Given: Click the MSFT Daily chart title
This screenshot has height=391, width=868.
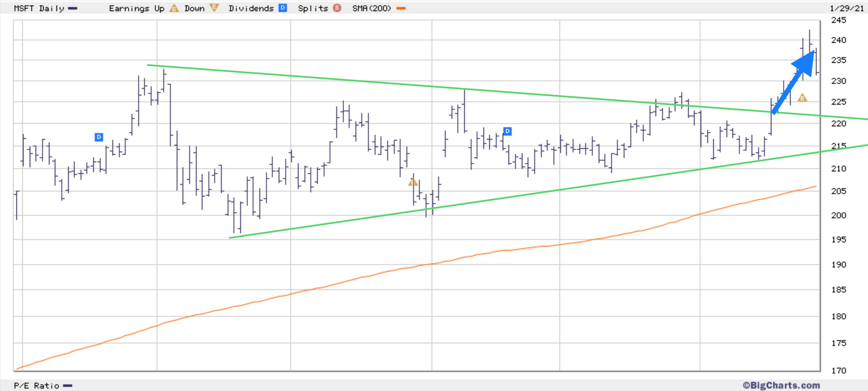Looking at the screenshot, I should pos(39,8).
